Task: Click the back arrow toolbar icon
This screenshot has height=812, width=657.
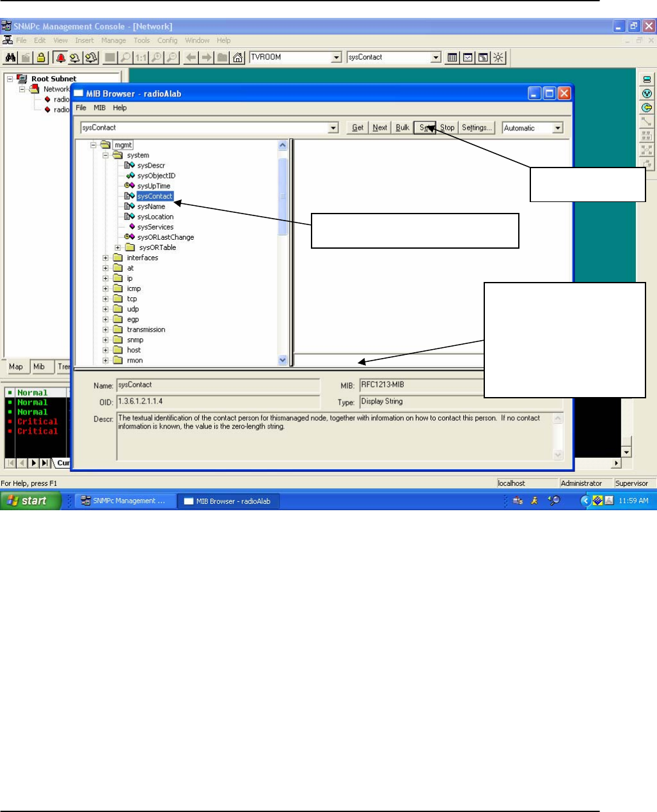Action: point(191,58)
